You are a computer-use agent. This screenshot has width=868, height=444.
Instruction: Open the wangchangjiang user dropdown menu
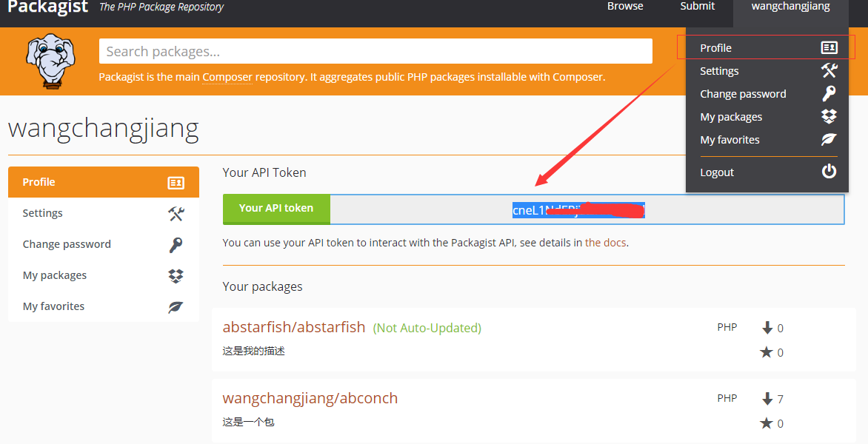coord(790,7)
